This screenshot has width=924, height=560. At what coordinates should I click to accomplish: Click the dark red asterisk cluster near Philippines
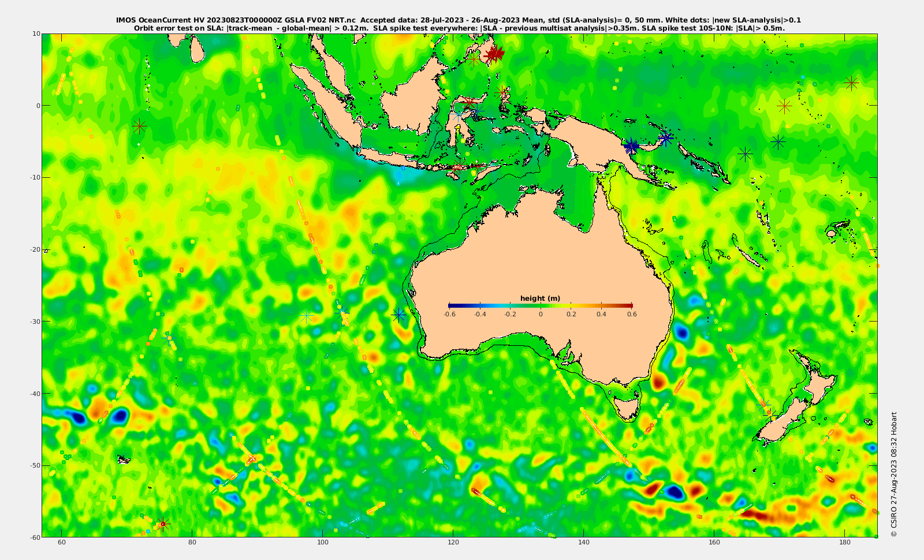click(495, 54)
